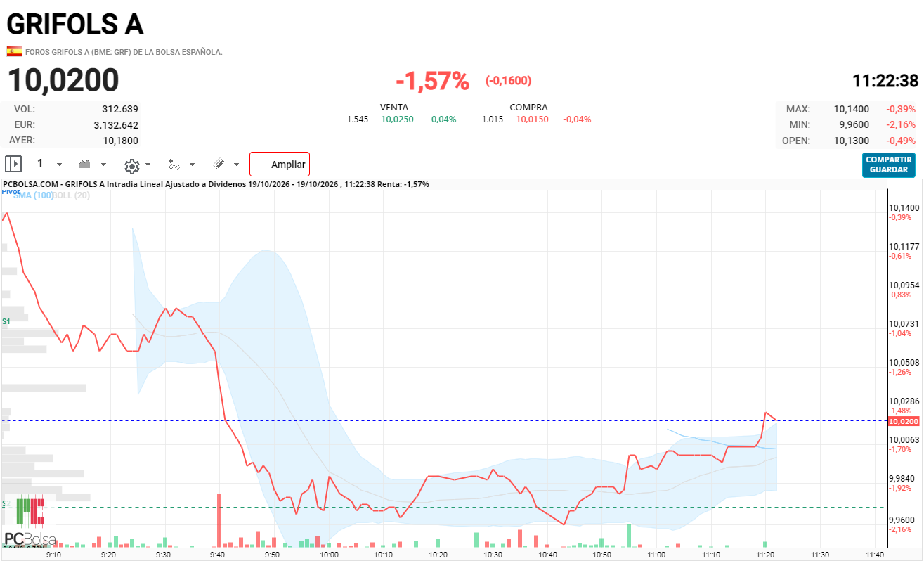Click the 11:22:38 clock time

885,81
